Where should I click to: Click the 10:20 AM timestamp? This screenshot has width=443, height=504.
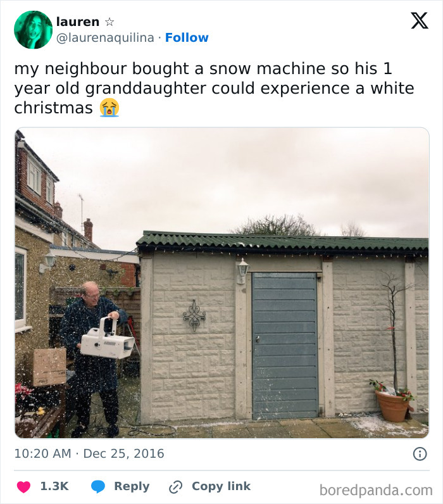click(x=43, y=453)
